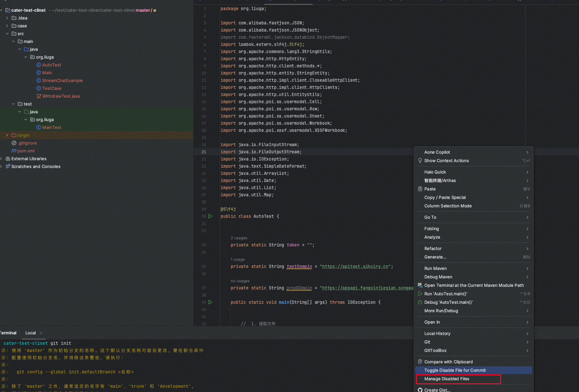Choose Compare with Clipboard
The width and height of the screenshot is (579, 392).
click(474, 362)
